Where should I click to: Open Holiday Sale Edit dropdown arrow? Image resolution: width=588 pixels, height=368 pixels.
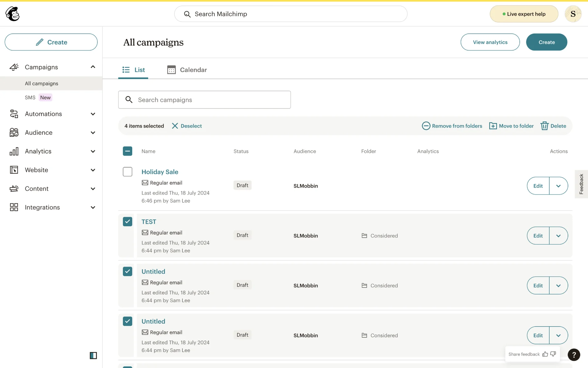(x=558, y=186)
